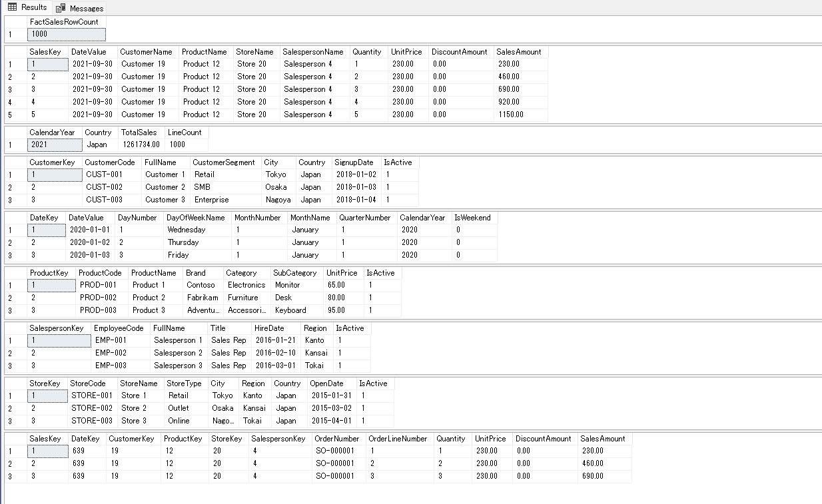Screen dimensions: 822x504
Task: Click the Electronics category cell
Action: coord(246,285)
